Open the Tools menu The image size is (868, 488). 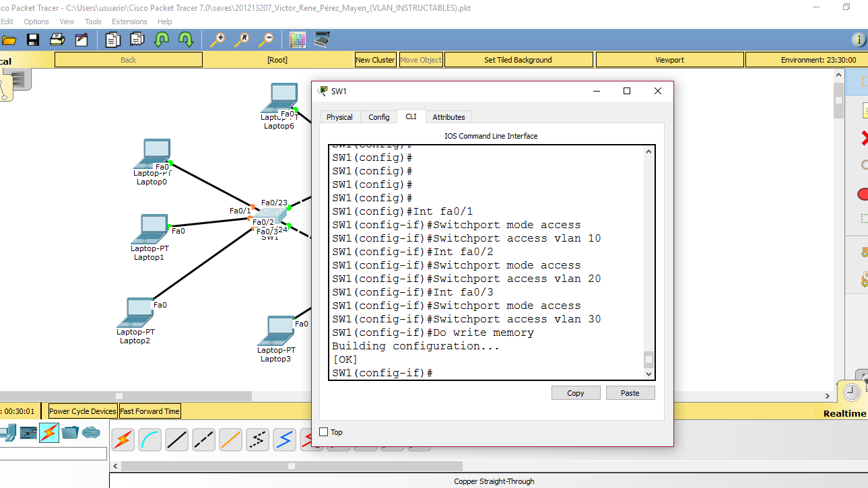pos(93,22)
